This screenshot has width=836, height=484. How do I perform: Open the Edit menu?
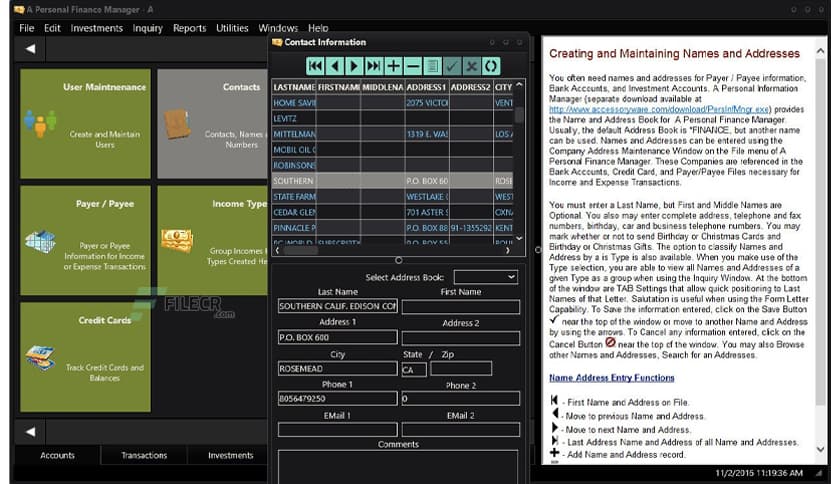pyautogui.click(x=52, y=28)
